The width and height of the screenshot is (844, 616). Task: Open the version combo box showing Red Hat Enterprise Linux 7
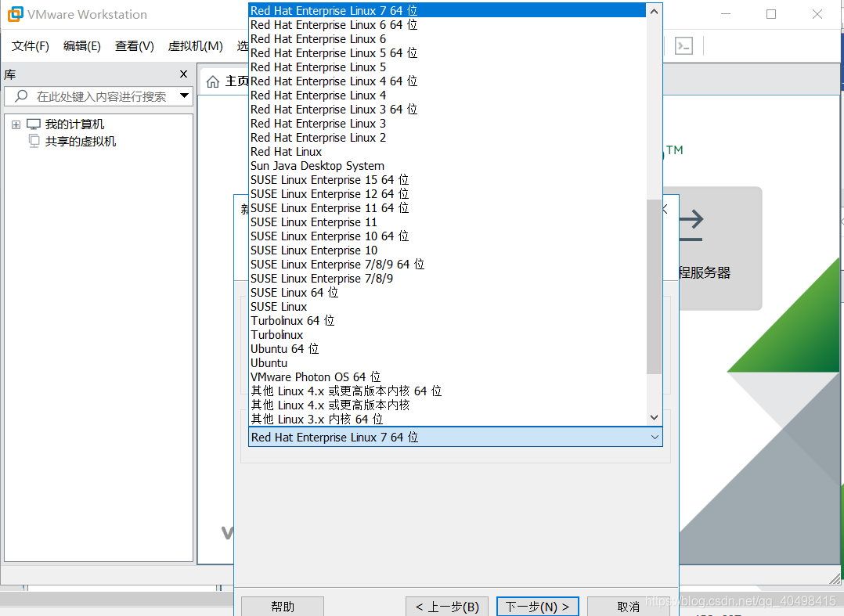(456, 437)
